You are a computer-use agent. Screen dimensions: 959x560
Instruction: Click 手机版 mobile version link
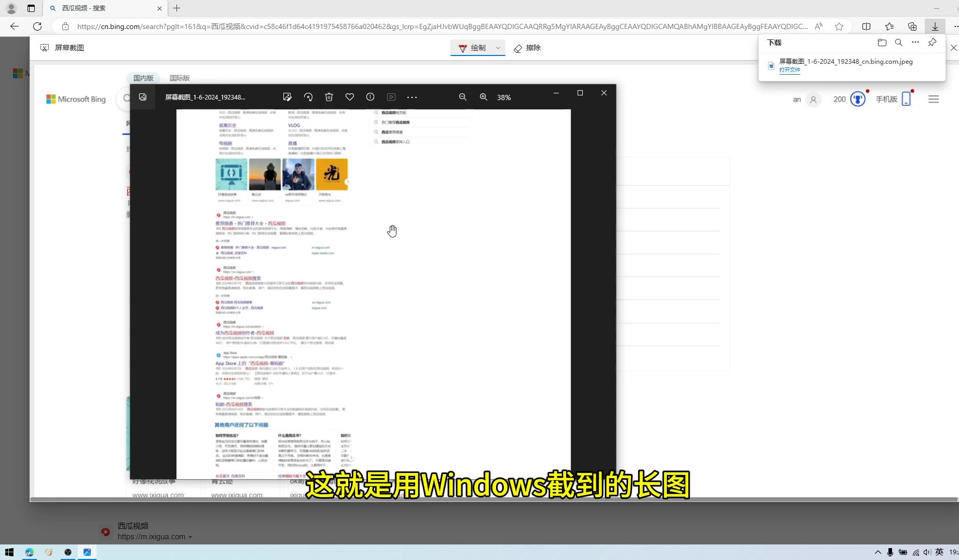coord(894,99)
